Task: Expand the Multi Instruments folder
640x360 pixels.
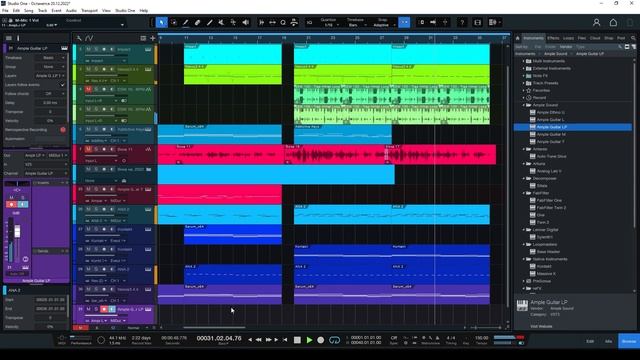Action: 524,61
